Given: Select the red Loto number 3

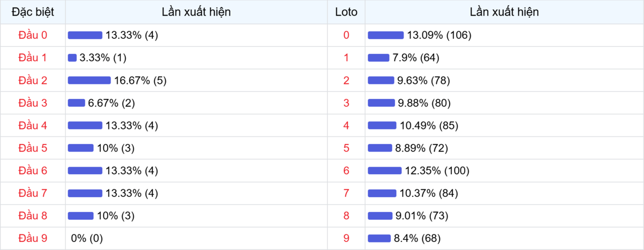Looking at the screenshot, I should (346, 103).
